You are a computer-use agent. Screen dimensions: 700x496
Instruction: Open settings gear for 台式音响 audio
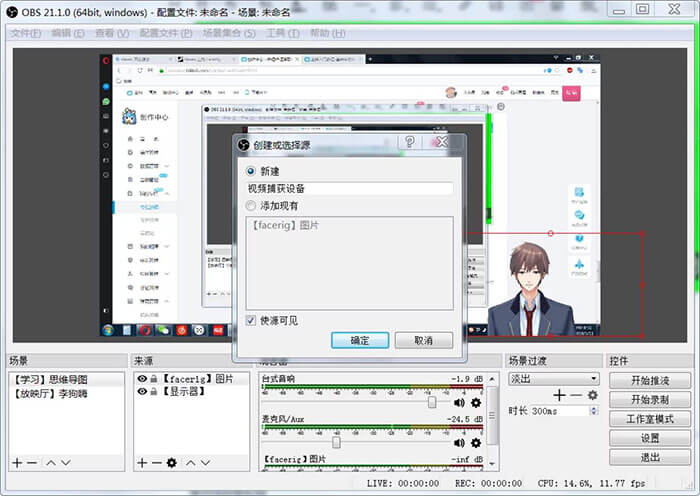(x=476, y=403)
